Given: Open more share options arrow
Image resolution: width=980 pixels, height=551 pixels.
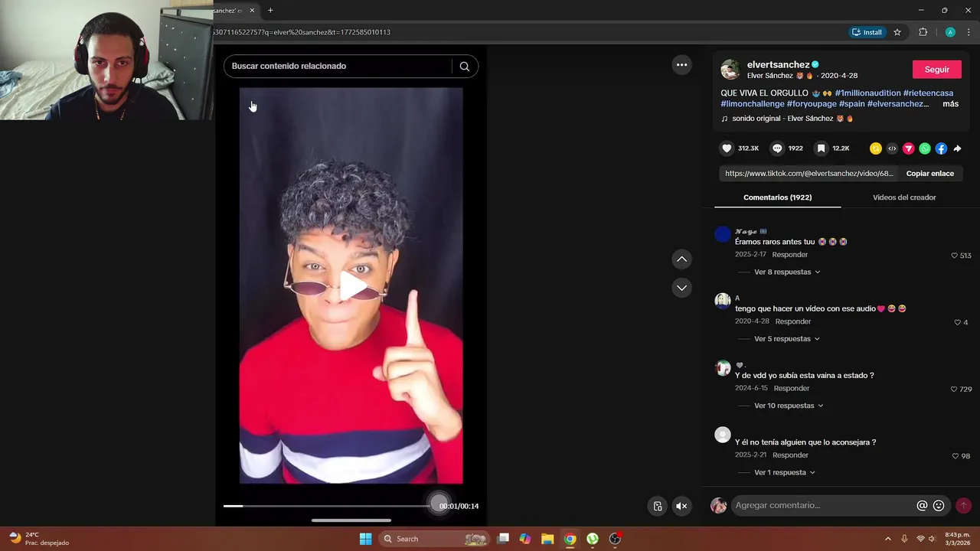Looking at the screenshot, I should 957,148.
